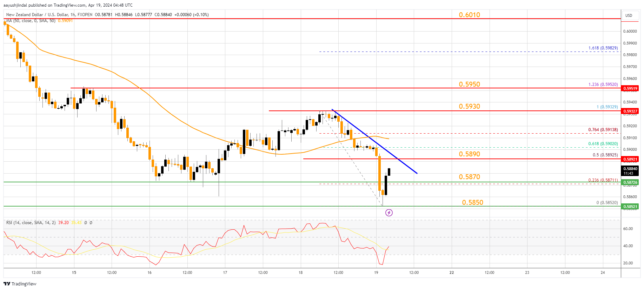Click the date label 23 on time axis
The image size is (644, 290).
(527, 272)
